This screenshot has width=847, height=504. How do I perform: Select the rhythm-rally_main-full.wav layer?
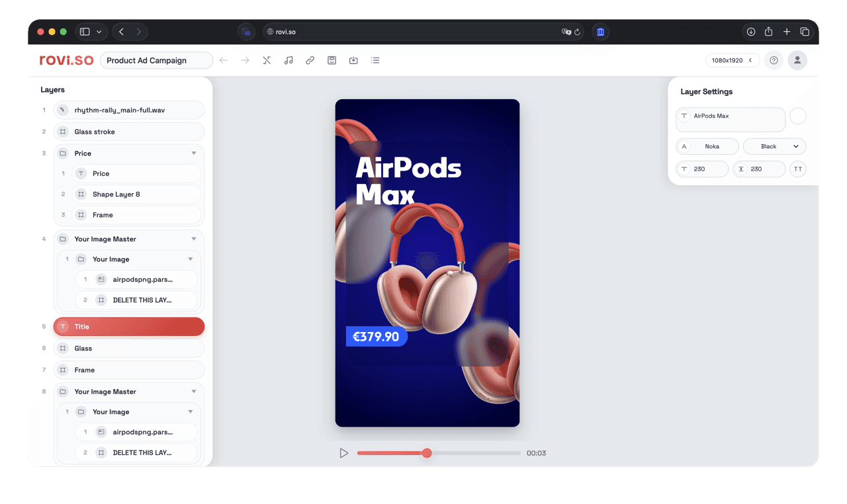tap(129, 110)
